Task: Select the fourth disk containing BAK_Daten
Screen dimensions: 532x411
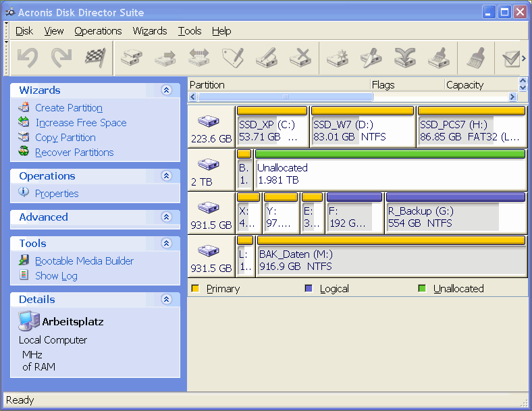Action: 209,250
